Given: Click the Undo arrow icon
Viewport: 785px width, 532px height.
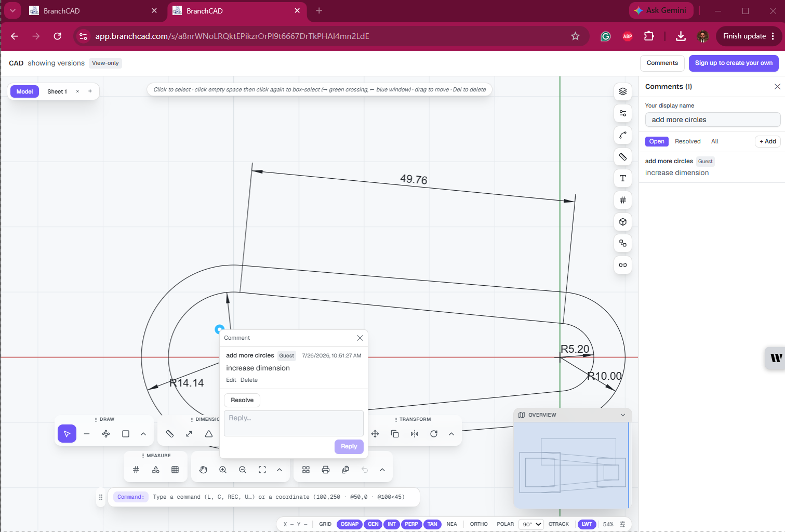Looking at the screenshot, I should pyautogui.click(x=365, y=470).
